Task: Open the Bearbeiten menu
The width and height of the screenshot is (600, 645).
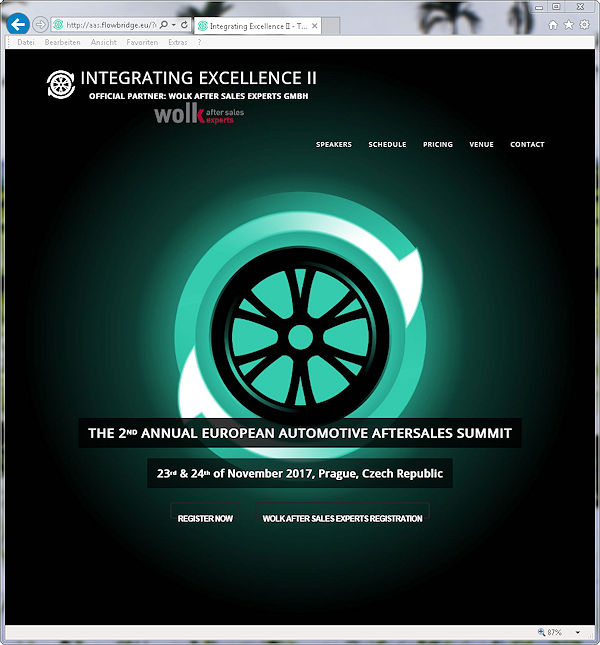Action: 63,42
